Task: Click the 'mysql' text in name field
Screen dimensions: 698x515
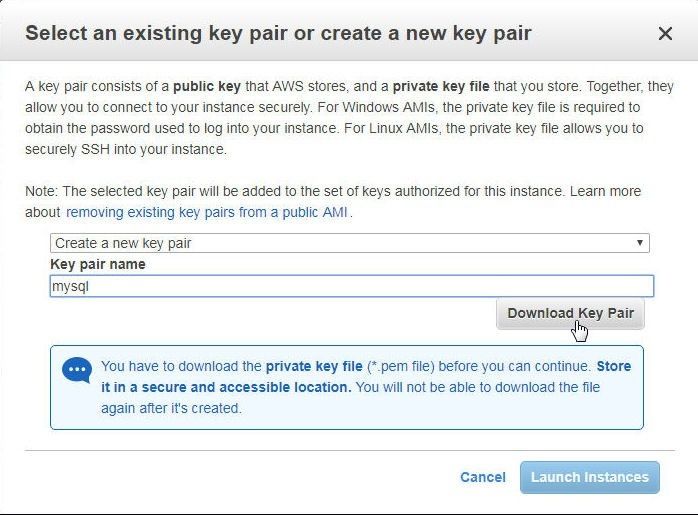Action: tap(70, 286)
